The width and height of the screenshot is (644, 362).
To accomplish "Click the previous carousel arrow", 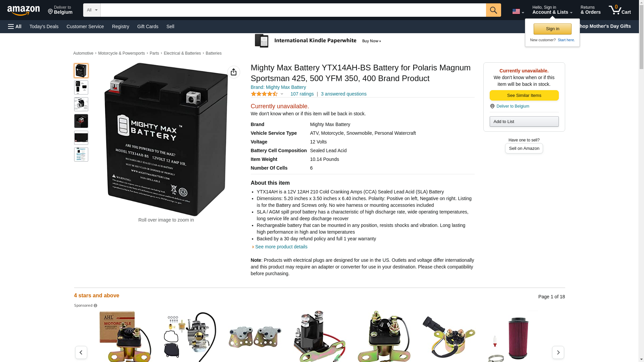I will pos(81,352).
